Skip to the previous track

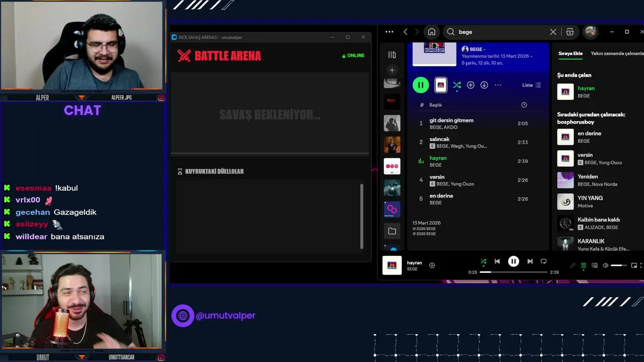point(497,261)
